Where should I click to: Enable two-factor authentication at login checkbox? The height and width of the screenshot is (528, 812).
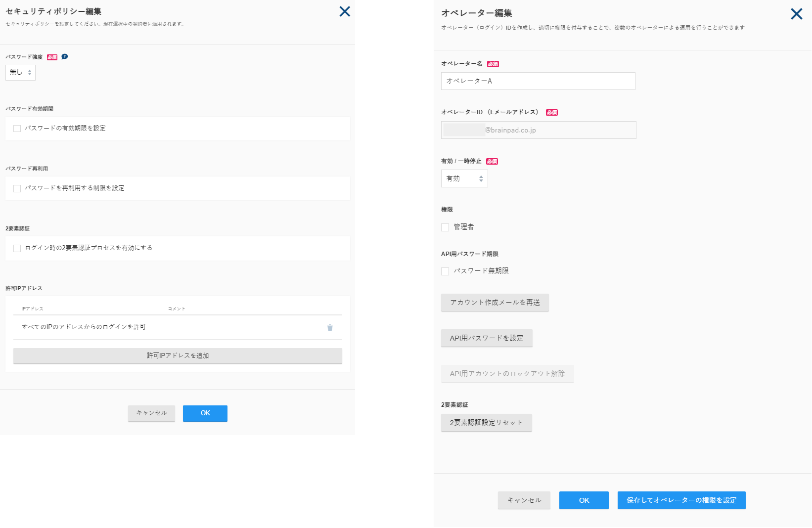[x=17, y=248]
